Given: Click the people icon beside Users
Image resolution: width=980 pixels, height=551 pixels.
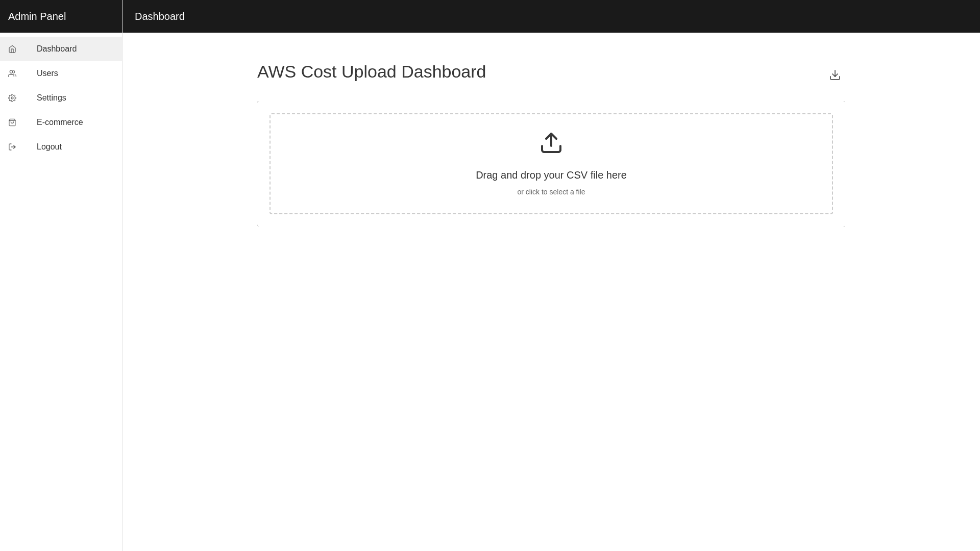Looking at the screenshot, I should pyautogui.click(x=12, y=73).
